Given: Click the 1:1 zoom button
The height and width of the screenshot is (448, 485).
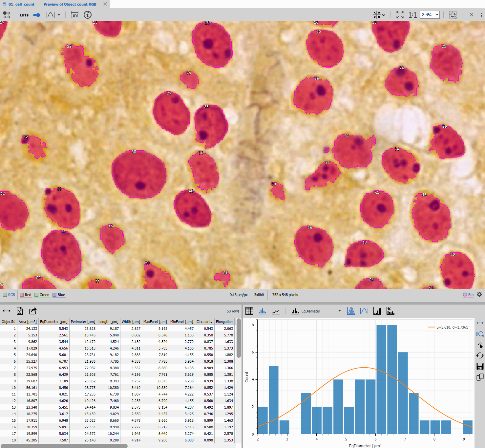Looking at the screenshot, I should [x=412, y=15].
